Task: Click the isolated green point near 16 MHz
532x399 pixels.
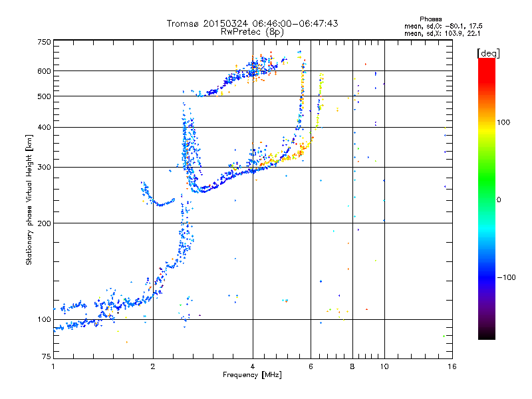Action: 444,336
